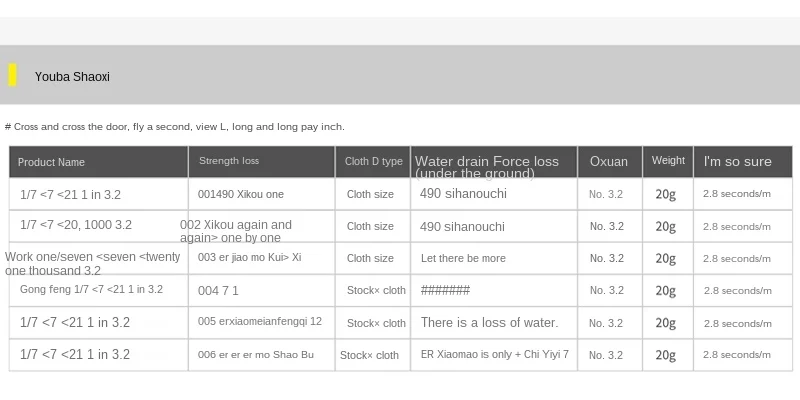The height and width of the screenshot is (400, 800).
Task: Click the 002 Xikou again entry
Action: (x=236, y=231)
